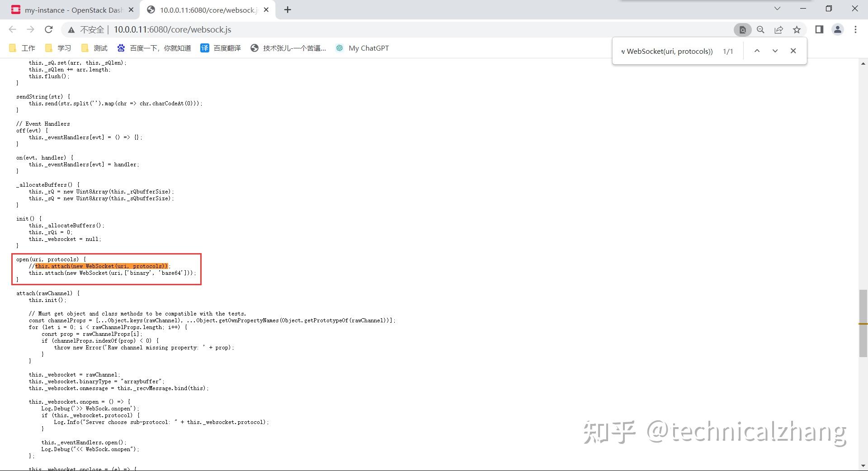Click the forward navigation arrow

pos(30,29)
